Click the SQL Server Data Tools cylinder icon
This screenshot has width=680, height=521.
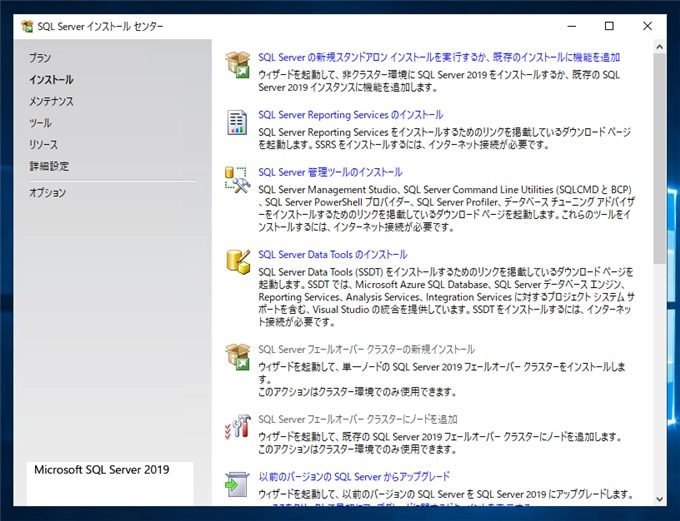(x=238, y=262)
